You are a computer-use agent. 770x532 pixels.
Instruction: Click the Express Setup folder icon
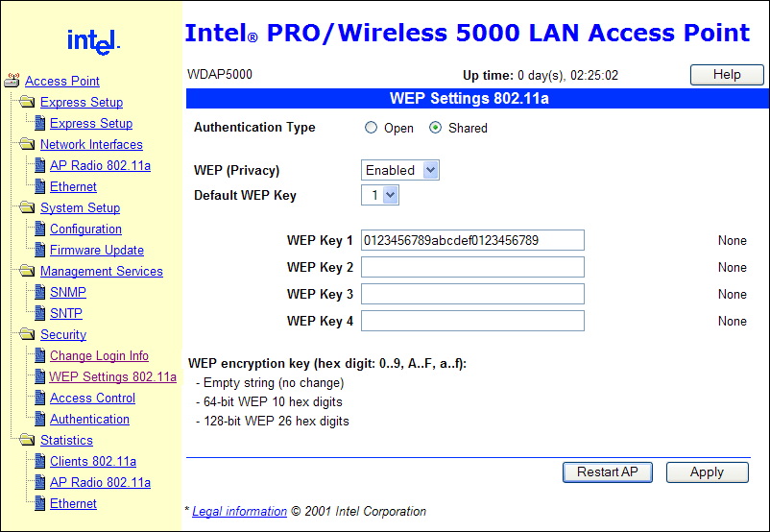[x=28, y=102]
